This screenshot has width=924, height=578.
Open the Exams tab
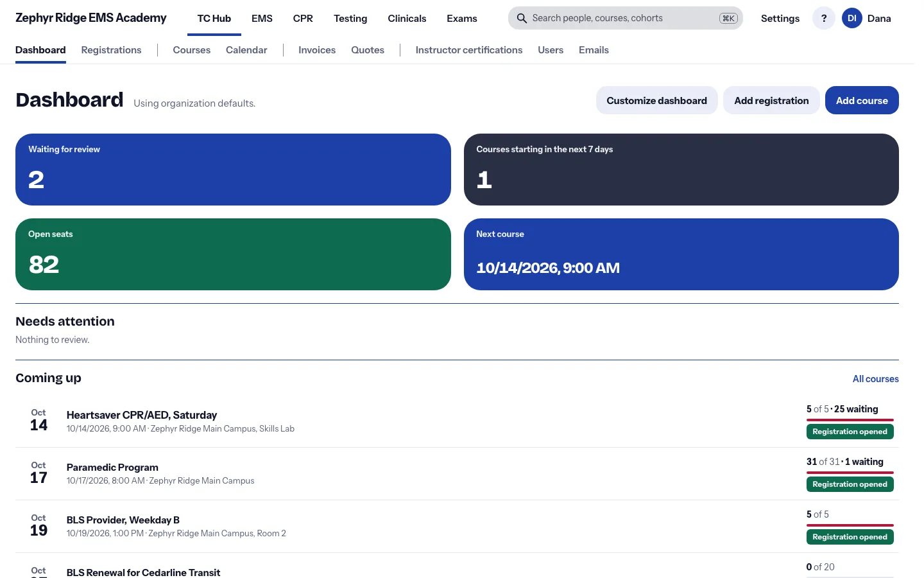(462, 18)
